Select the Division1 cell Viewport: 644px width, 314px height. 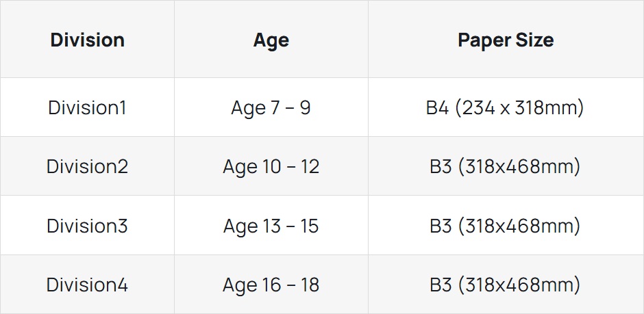click(x=87, y=107)
